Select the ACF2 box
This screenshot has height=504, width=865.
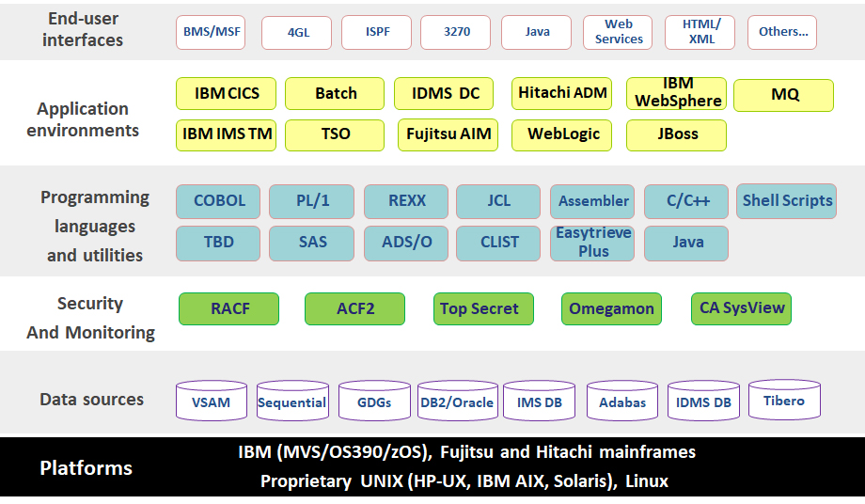coord(354,308)
